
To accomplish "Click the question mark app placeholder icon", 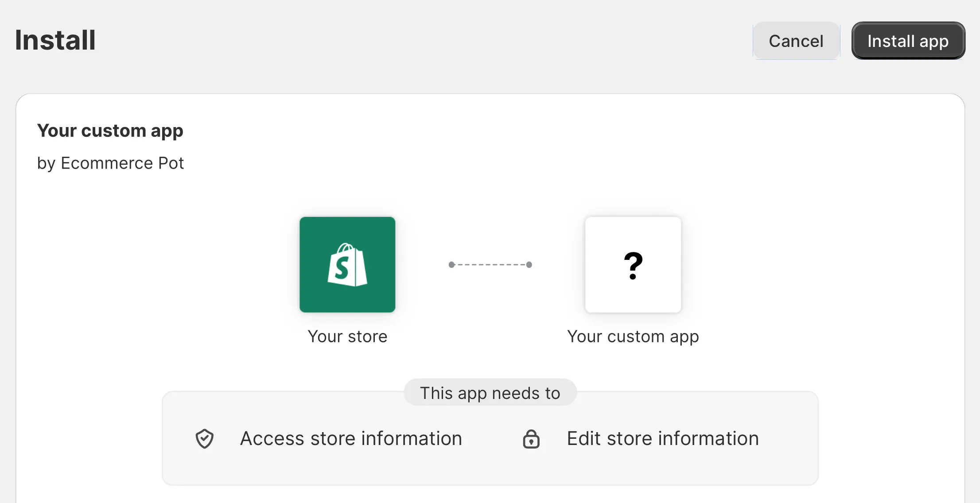I will click(633, 265).
